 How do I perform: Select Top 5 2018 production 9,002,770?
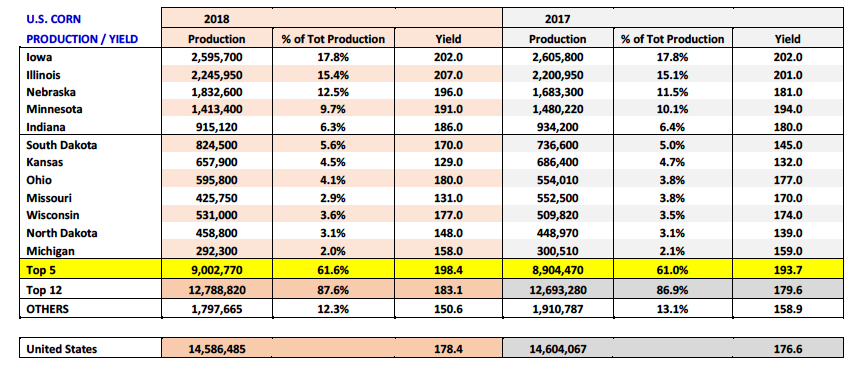point(217,269)
